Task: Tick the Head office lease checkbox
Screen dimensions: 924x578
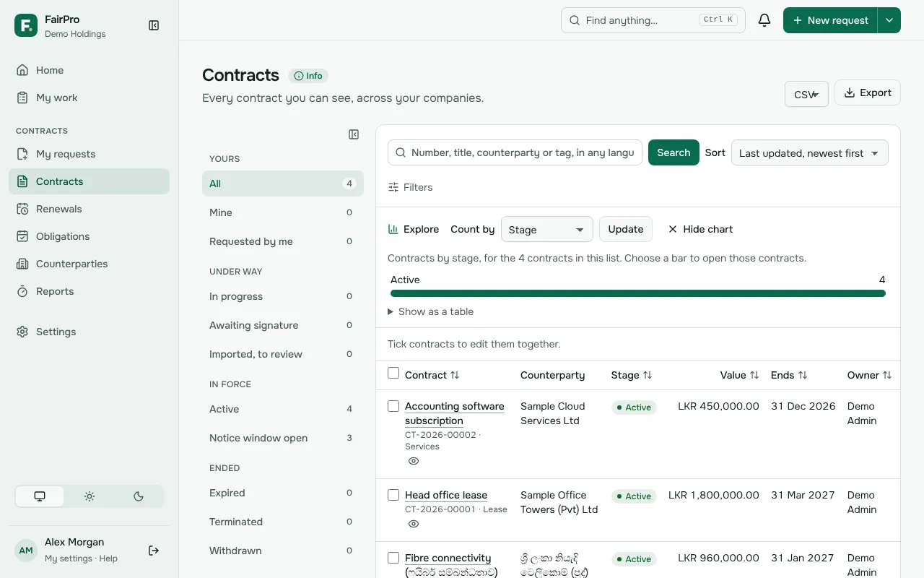Action: click(393, 495)
